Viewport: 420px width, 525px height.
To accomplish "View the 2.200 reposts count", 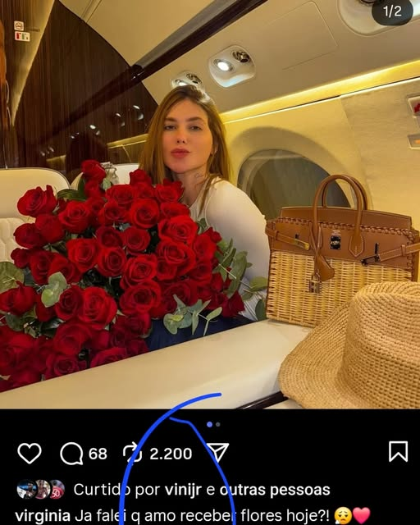I will 171,454.
